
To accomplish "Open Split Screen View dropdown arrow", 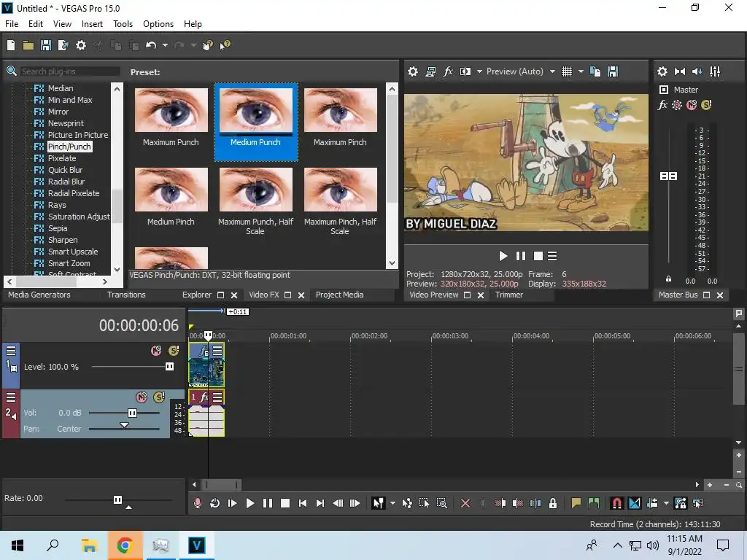I will [x=479, y=71].
